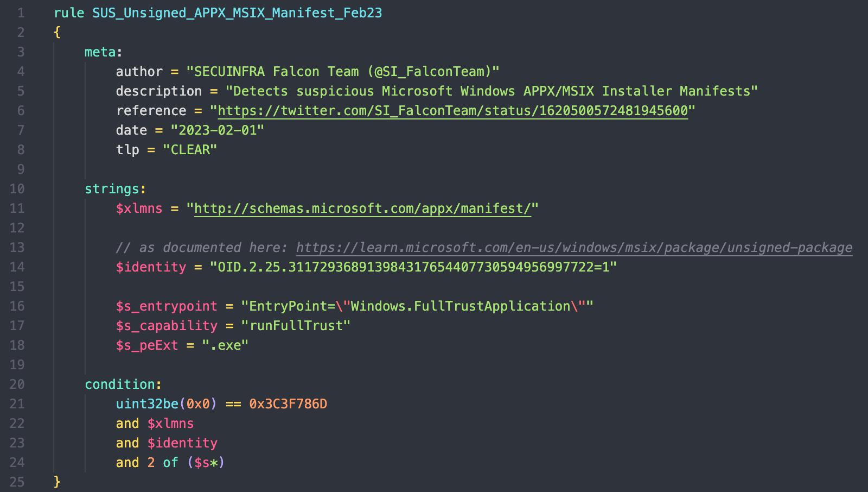Click line number 21 in the gutter
The width and height of the screenshot is (868, 492).
pyautogui.click(x=17, y=404)
